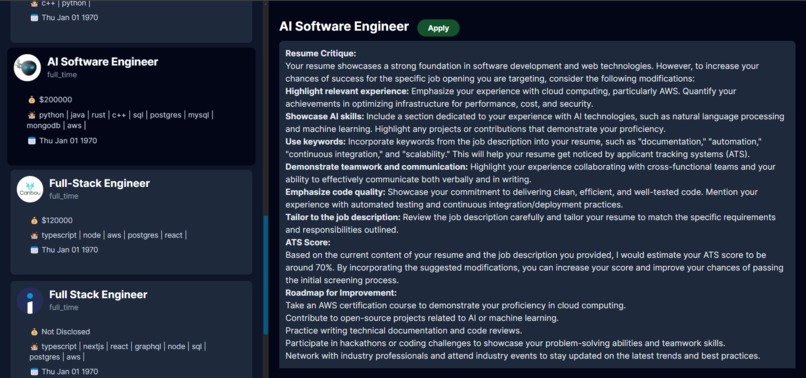Click the 'Highlight relevant experience:' bold label

(x=347, y=91)
